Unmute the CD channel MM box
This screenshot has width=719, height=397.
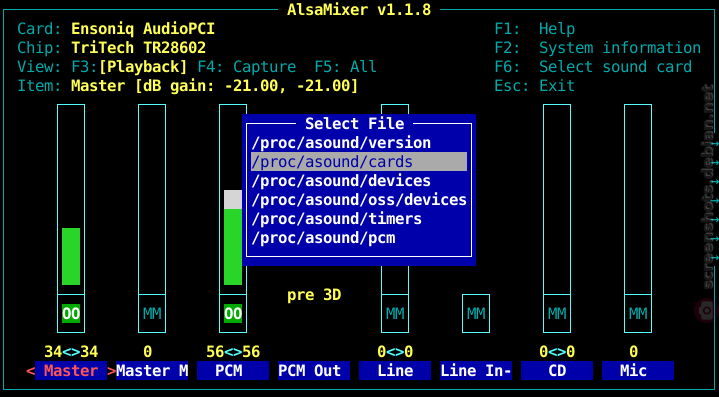click(557, 314)
